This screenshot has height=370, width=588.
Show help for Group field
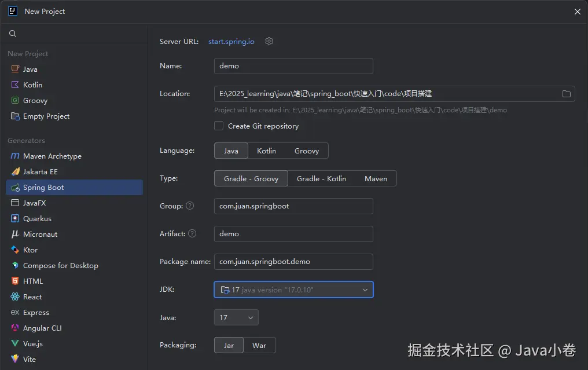[190, 206]
